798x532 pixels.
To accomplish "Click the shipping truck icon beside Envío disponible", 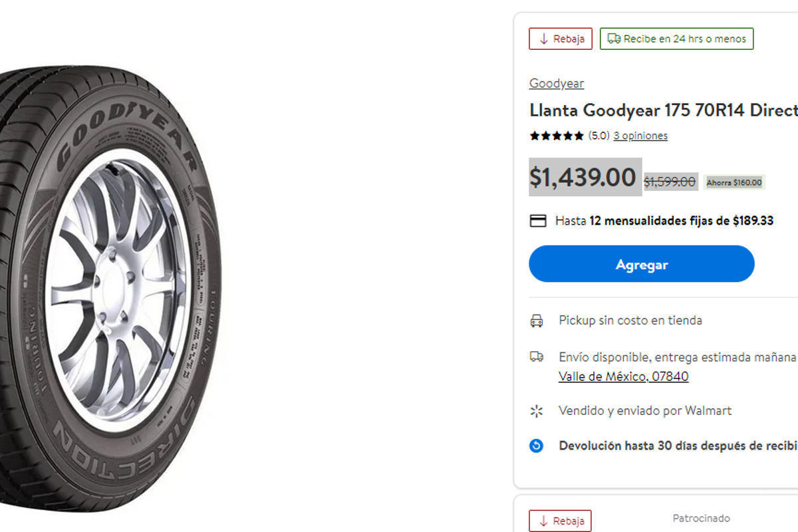I will [537, 356].
